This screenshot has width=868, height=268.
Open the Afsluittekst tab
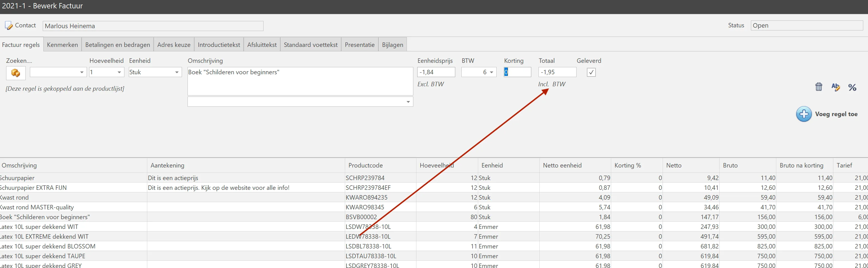[262, 45]
